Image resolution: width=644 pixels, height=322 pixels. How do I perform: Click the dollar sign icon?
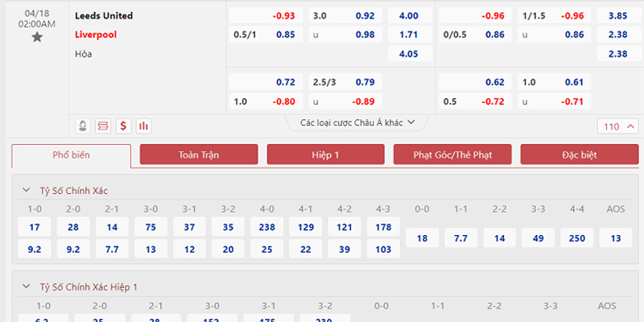[123, 126]
